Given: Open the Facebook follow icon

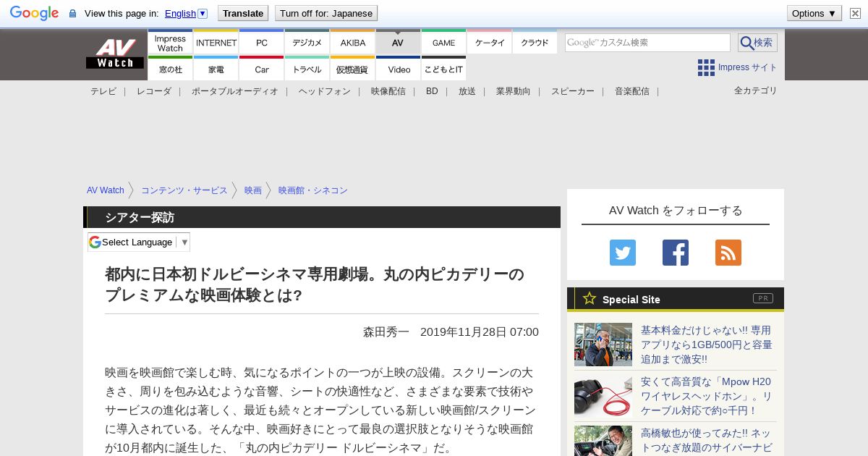Looking at the screenshot, I should click(676, 253).
